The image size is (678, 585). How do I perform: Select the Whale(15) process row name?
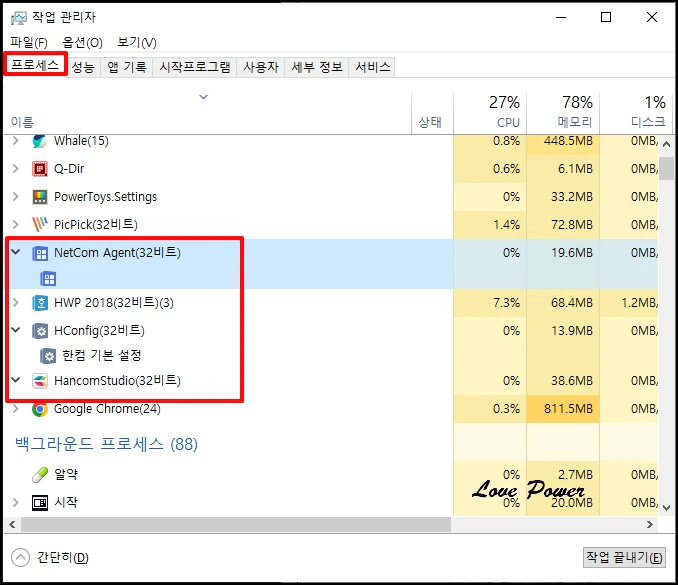[x=81, y=141]
